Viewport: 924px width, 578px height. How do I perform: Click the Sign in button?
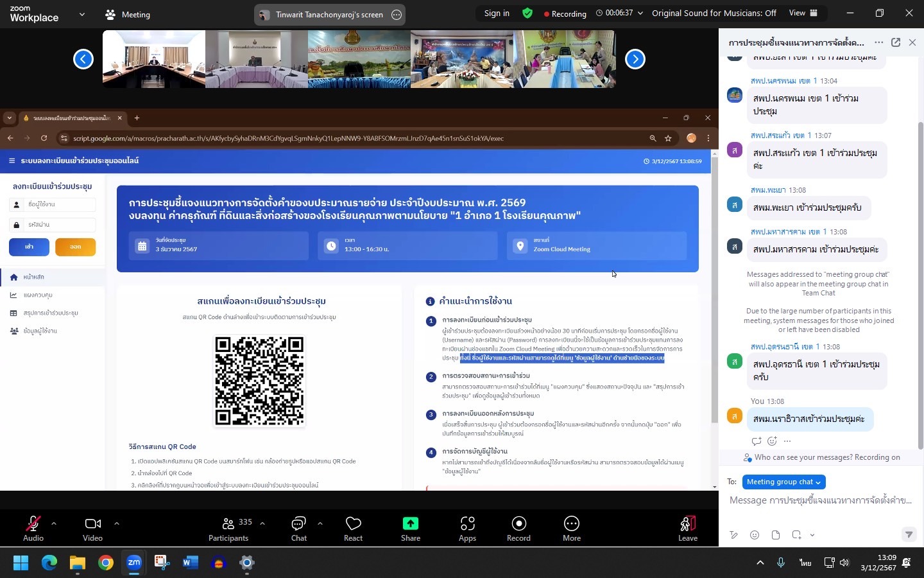point(497,13)
